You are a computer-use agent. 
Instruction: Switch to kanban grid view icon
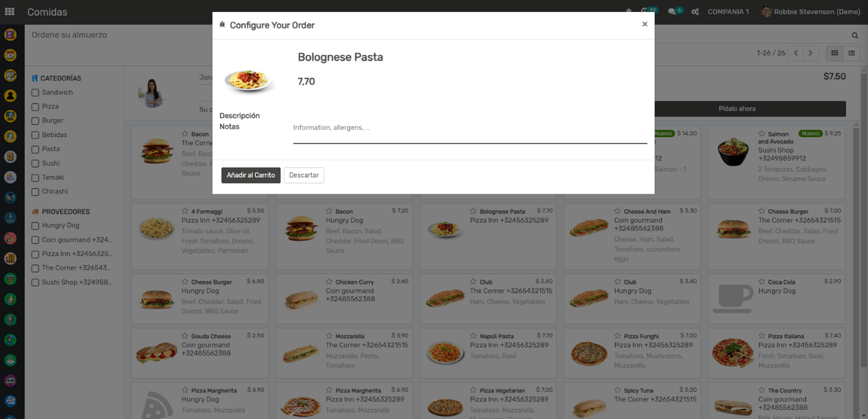(x=834, y=53)
